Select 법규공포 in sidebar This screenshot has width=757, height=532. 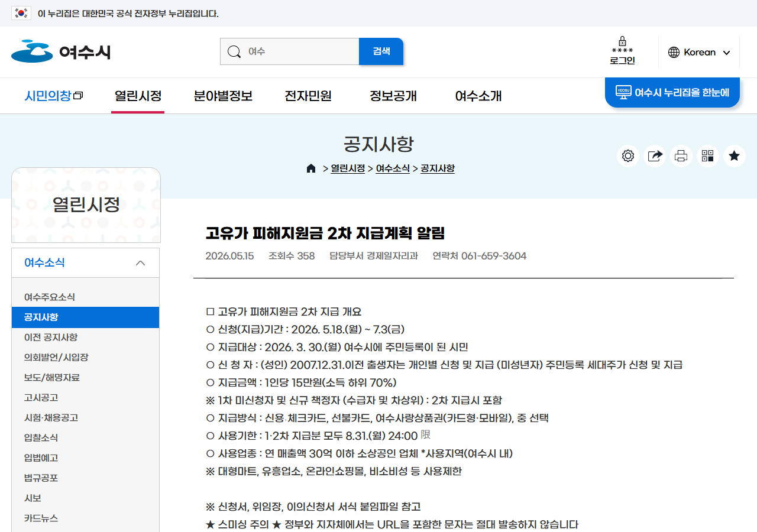pos(85,478)
